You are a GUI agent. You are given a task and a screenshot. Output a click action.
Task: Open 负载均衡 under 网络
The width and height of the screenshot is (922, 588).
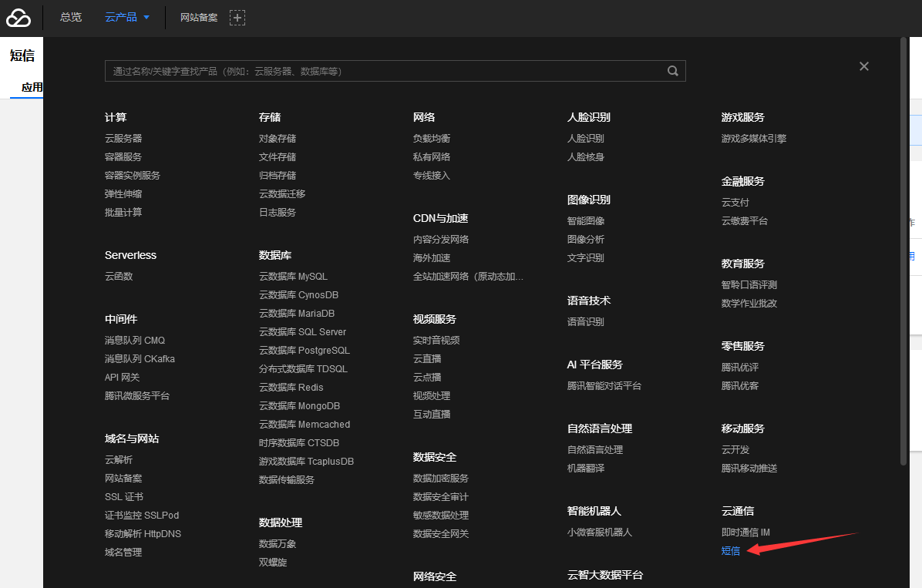432,139
